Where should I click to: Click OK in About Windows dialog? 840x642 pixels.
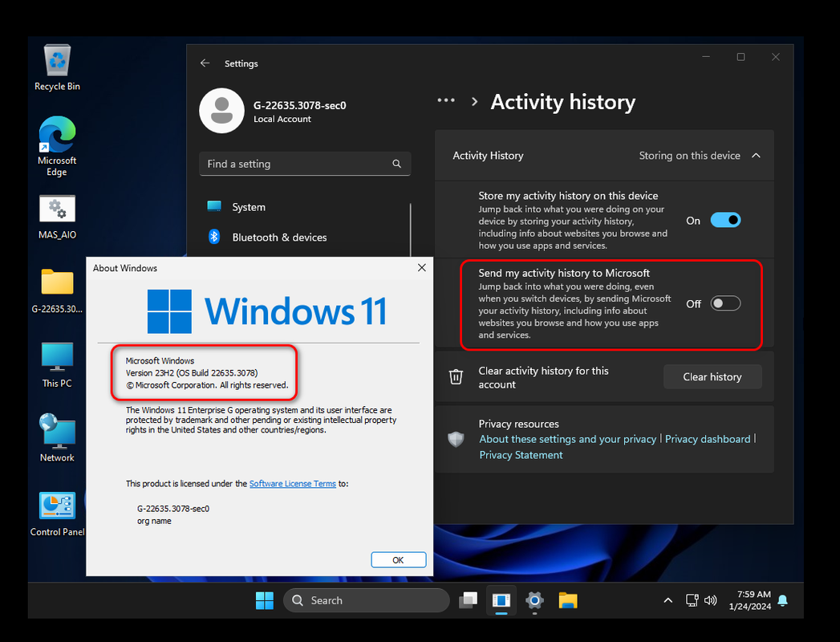coord(399,560)
